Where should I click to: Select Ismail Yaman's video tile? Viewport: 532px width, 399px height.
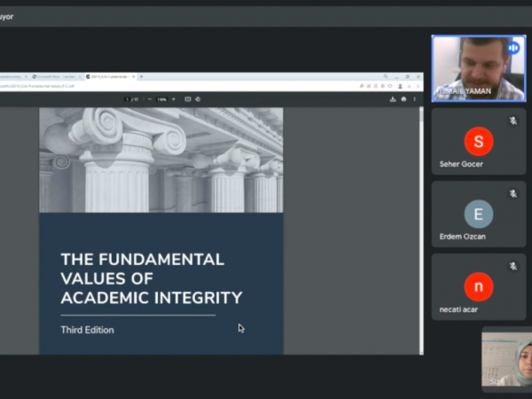(479, 68)
